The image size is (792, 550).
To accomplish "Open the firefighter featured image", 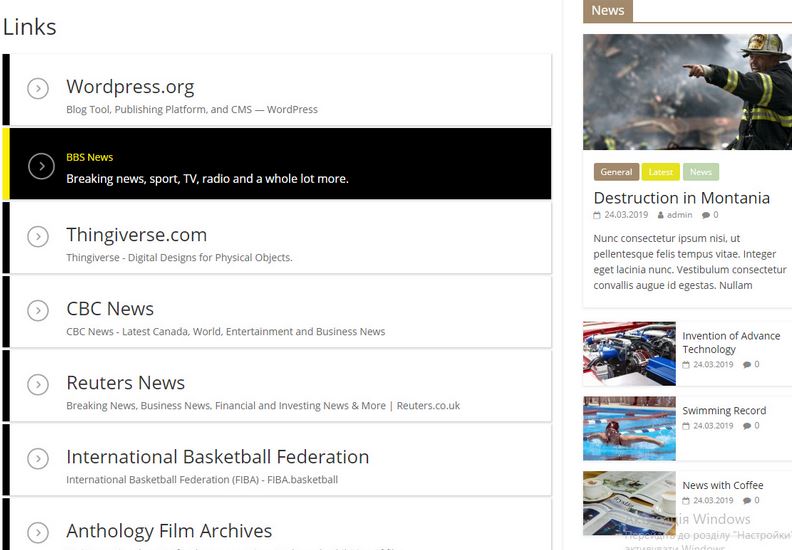I will pyautogui.click(x=687, y=92).
